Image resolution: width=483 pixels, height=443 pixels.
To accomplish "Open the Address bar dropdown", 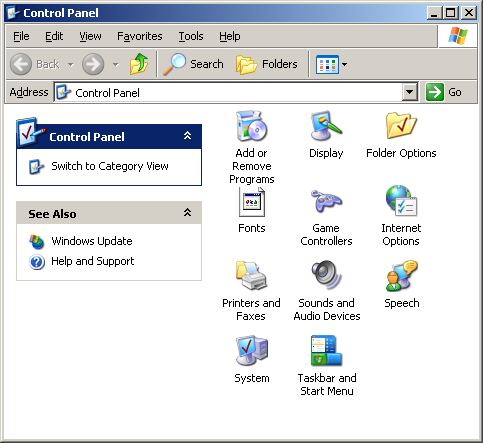I will [410, 92].
